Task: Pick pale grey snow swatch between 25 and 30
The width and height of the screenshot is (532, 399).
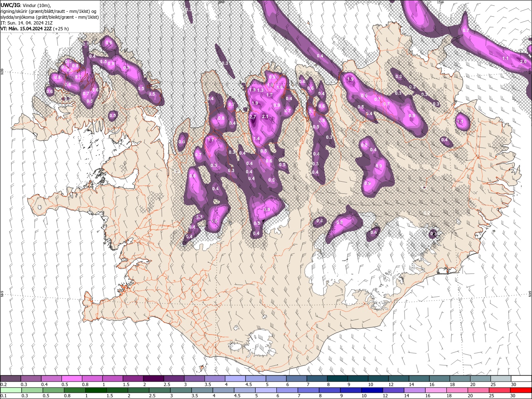Action: pyautogui.click(x=501, y=379)
